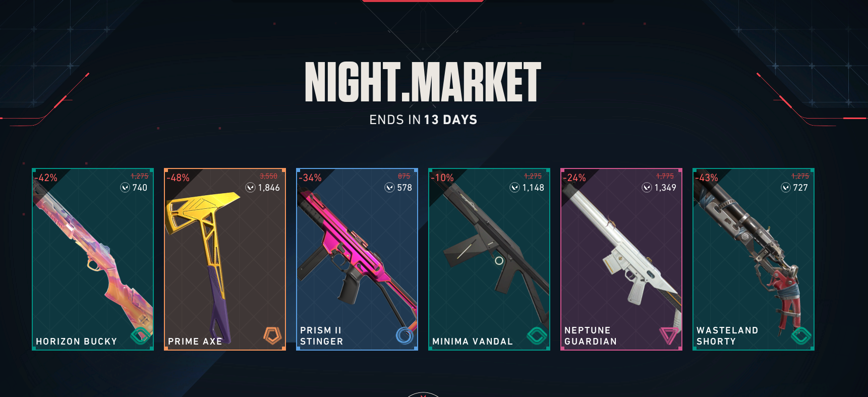
Task: Click Prime Axe orange tier icon
Action: point(272,335)
